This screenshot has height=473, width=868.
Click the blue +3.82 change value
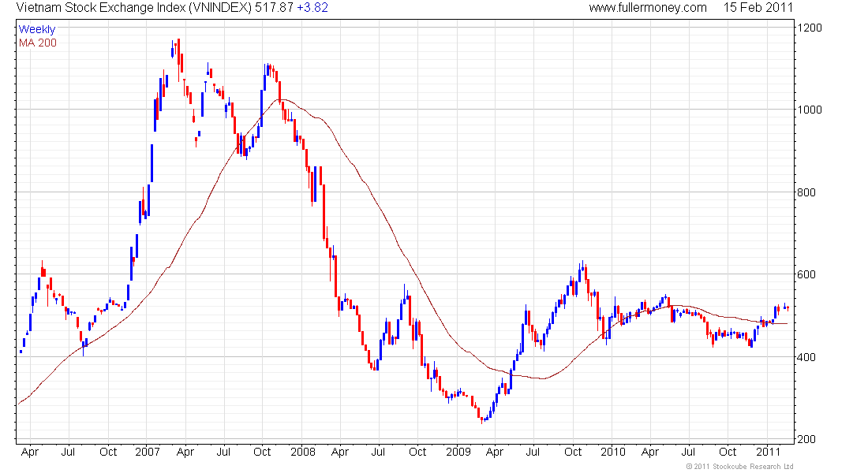point(312,8)
